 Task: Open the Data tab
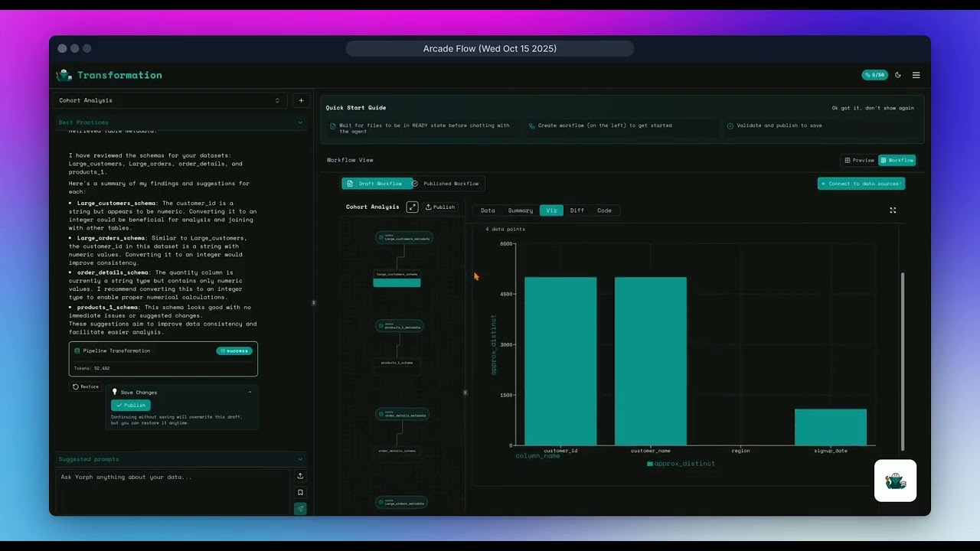pos(488,210)
